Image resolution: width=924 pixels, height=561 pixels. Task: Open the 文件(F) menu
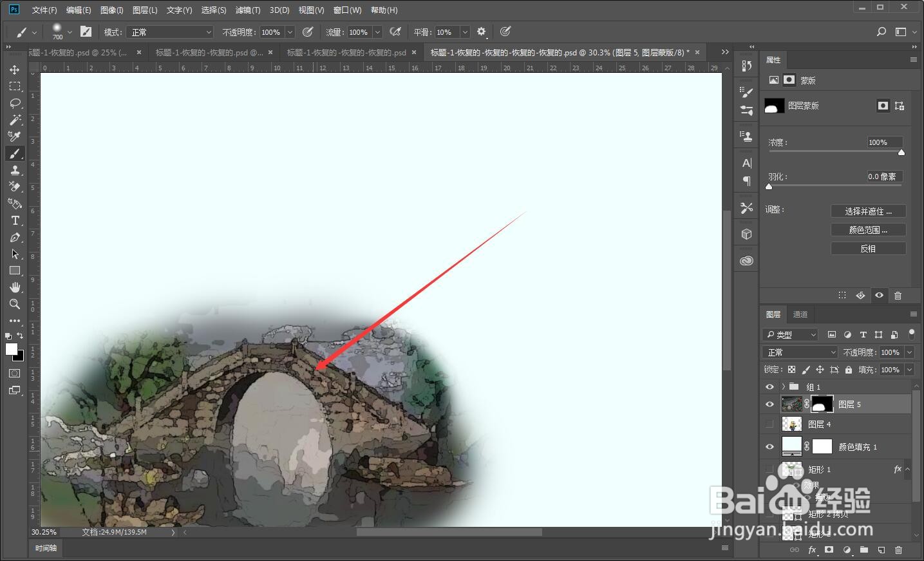click(x=44, y=10)
